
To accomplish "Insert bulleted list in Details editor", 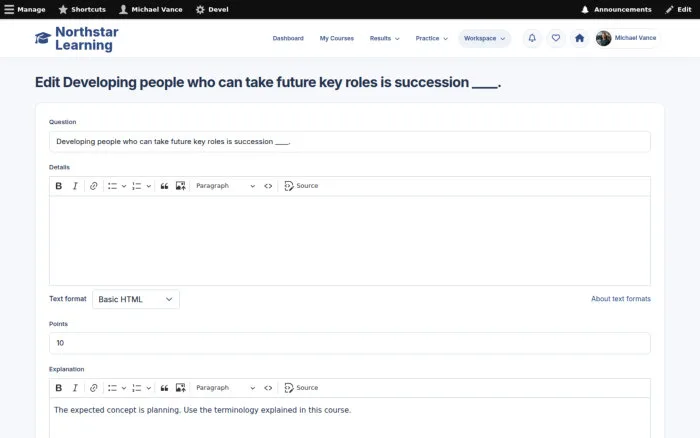I will tap(112, 186).
